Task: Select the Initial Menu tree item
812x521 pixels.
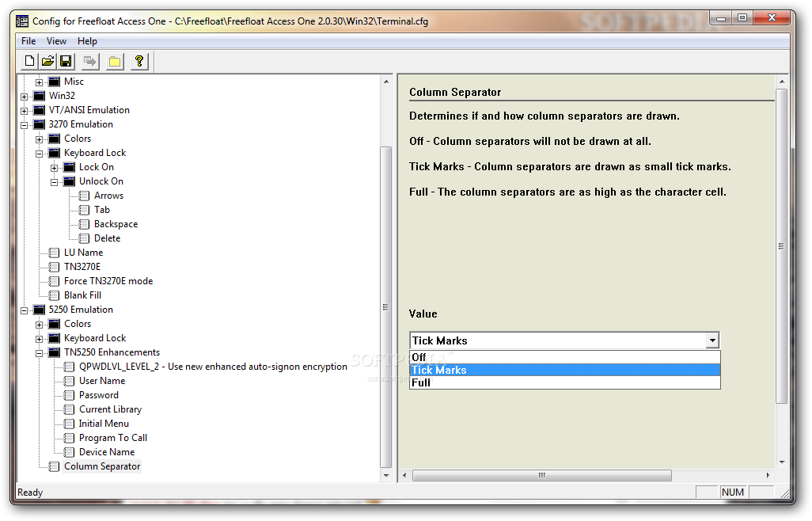Action: point(104,423)
